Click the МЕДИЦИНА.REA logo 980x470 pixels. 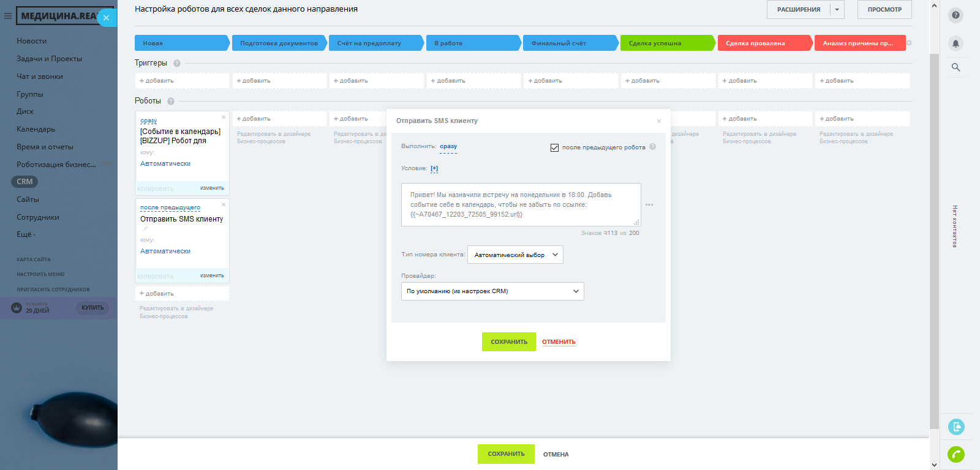click(x=56, y=16)
